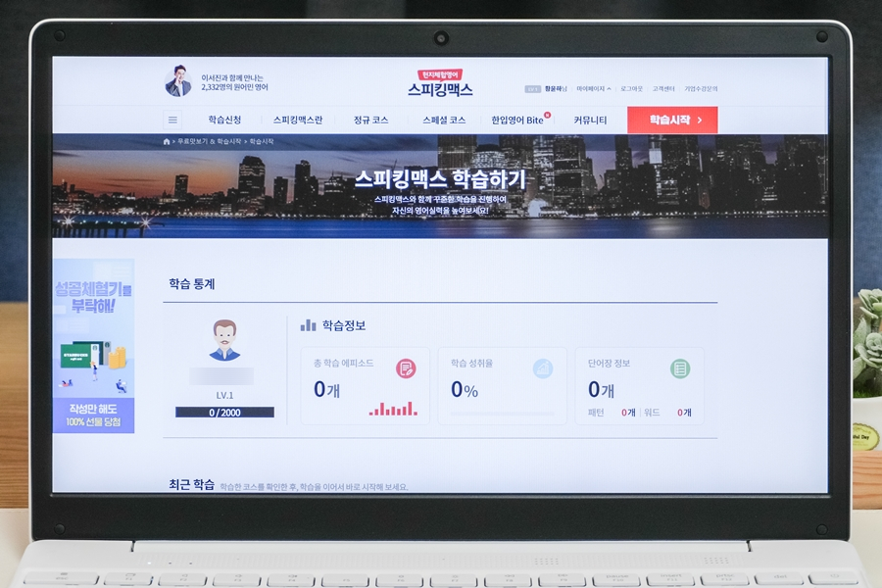Viewport: 882px width, 588px height.
Task: Click the 학습 성취율 progress bar
Action: (503, 414)
